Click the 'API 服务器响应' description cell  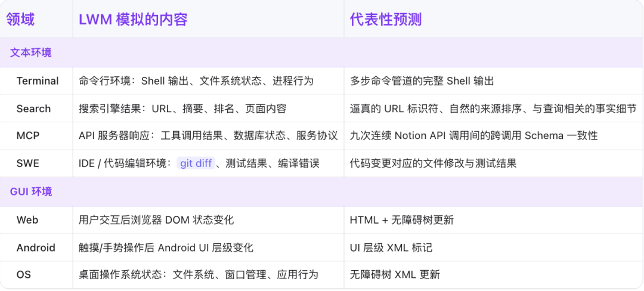[x=208, y=136]
